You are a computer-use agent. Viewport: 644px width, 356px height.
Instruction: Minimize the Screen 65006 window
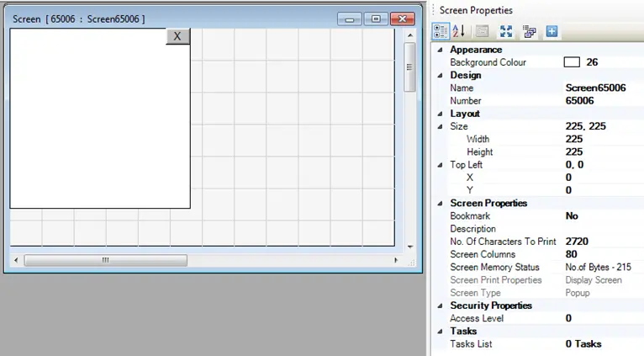350,19
